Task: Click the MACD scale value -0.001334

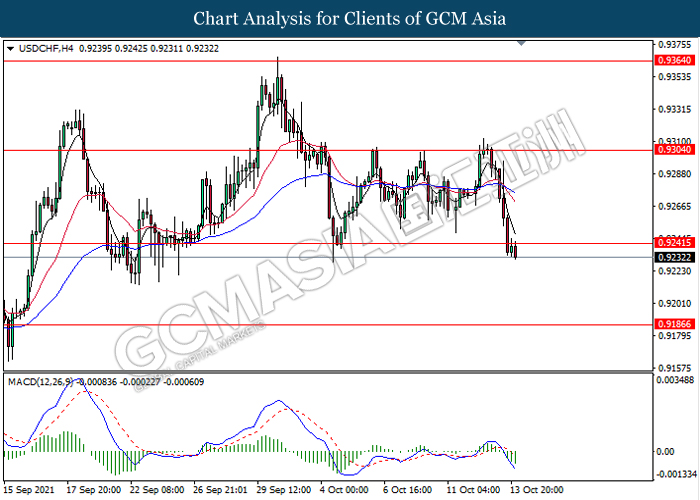Action: (675, 474)
